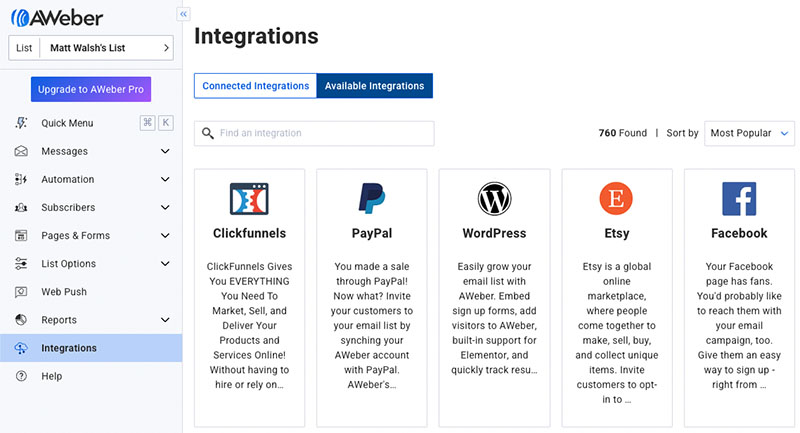Viewport: 800px width, 433px height.
Task: Open Help in the sidebar
Action: [x=91, y=376]
